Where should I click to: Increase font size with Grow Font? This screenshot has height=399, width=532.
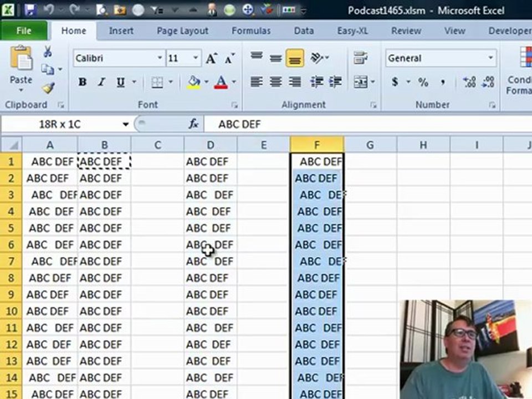point(211,58)
